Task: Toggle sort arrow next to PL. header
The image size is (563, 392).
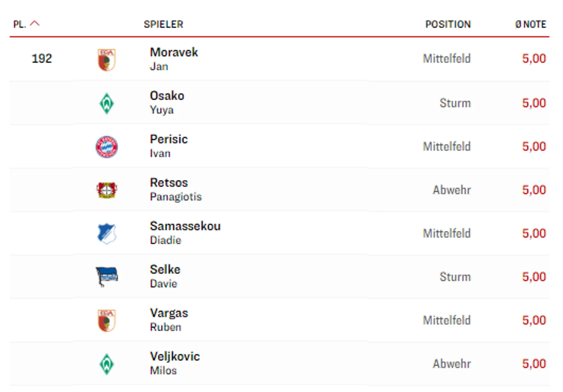Action: click(35, 24)
